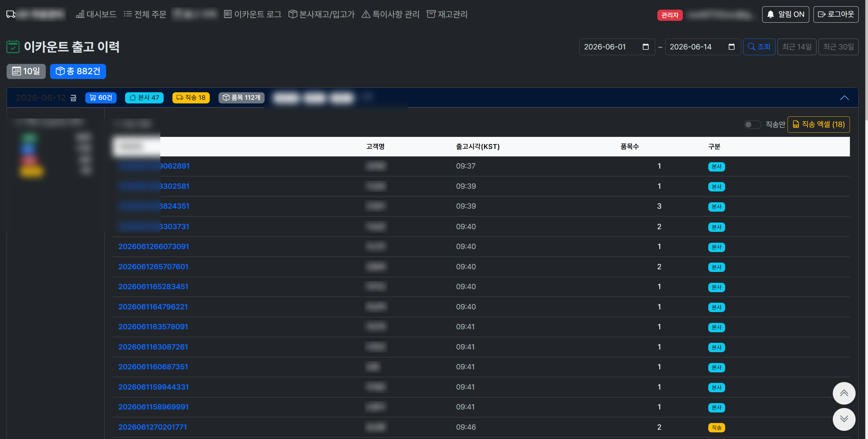Click the truck logo icon in the top-left corner
The width and height of the screenshot is (868, 439).
[x=11, y=14]
